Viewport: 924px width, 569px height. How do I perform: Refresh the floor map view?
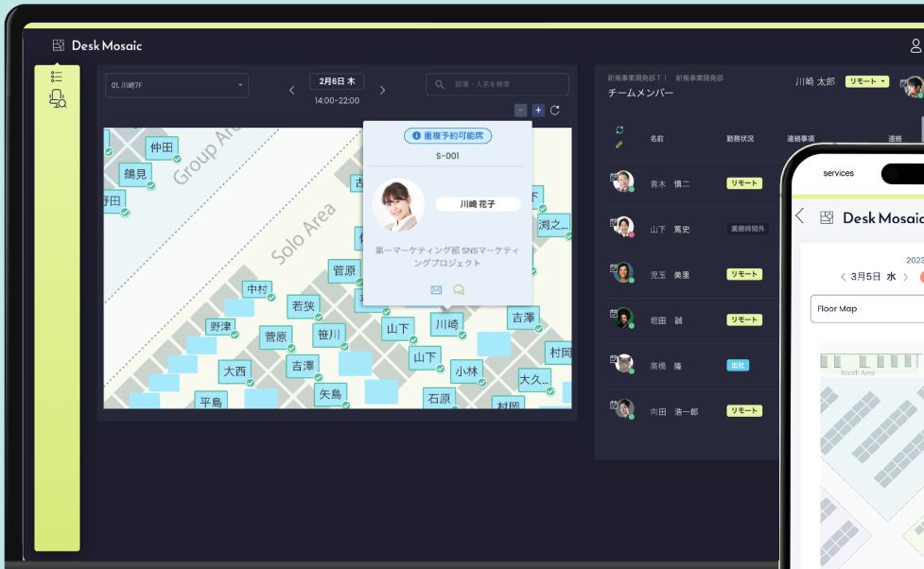555,111
